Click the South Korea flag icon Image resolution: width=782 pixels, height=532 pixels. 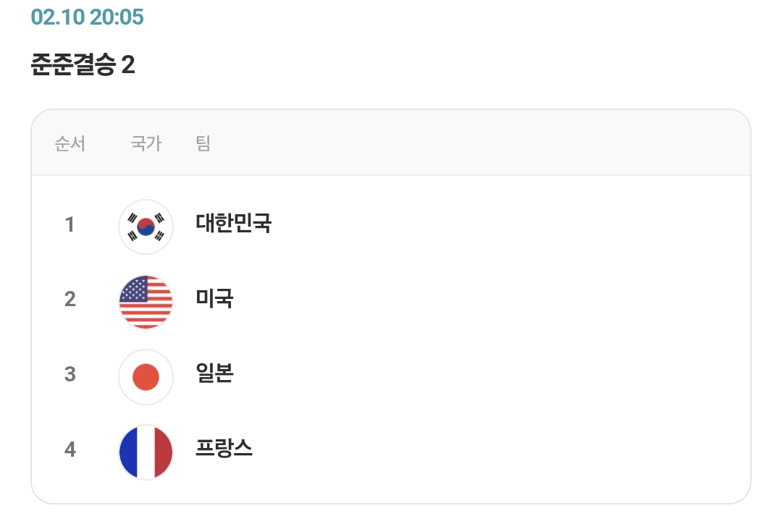[146, 227]
